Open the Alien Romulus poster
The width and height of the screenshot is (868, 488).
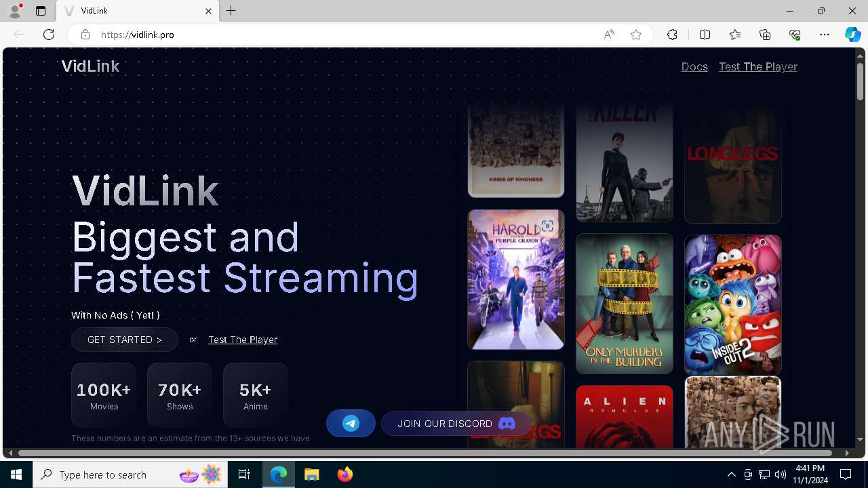pos(625,417)
